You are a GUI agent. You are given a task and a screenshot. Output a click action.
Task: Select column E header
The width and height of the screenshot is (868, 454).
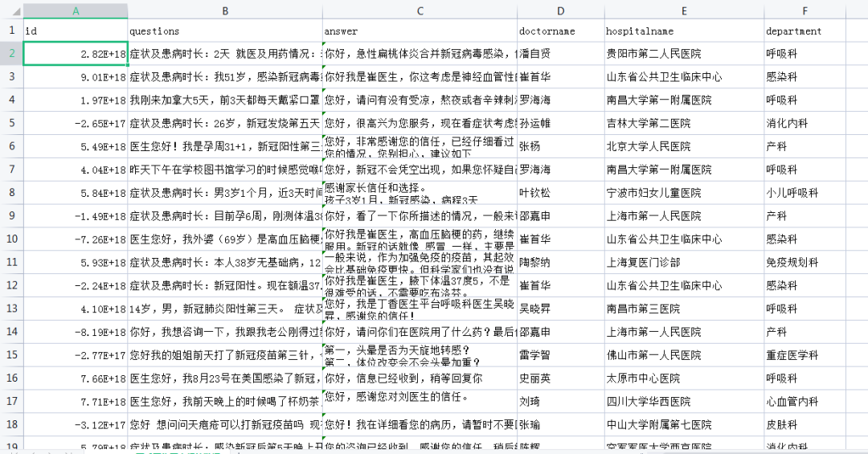tap(684, 10)
